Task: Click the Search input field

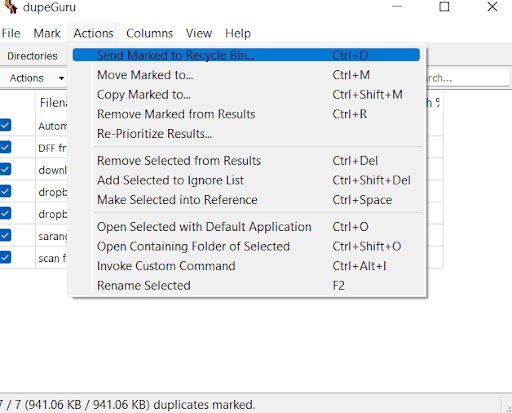Action: point(468,78)
